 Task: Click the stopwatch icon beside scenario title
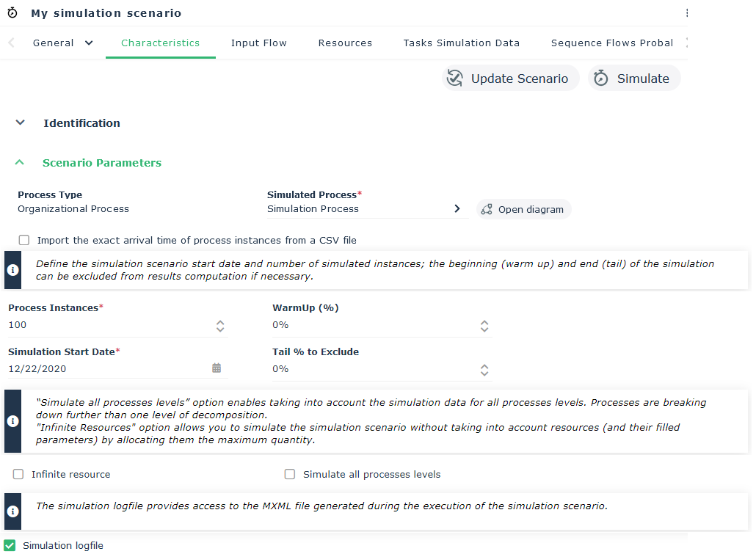pos(12,13)
